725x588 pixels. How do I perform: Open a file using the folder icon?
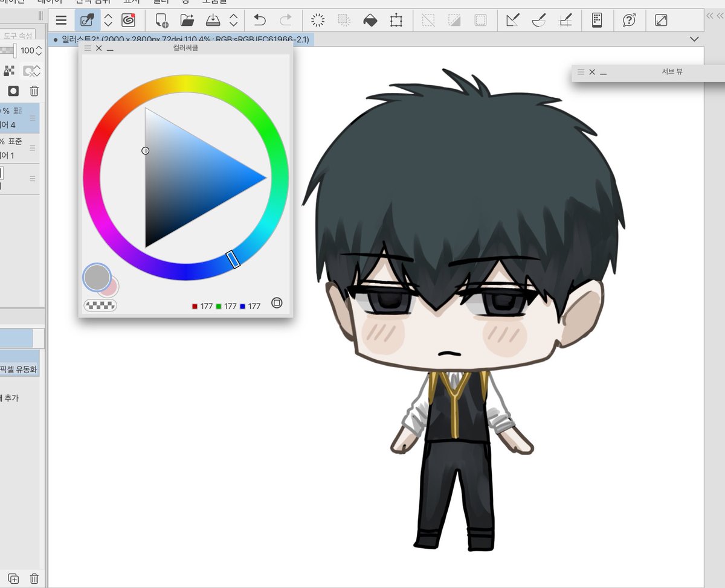tap(187, 21)
